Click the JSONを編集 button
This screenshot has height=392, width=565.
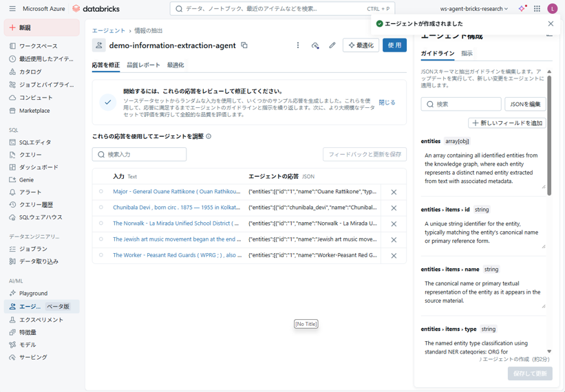[525, 104]
